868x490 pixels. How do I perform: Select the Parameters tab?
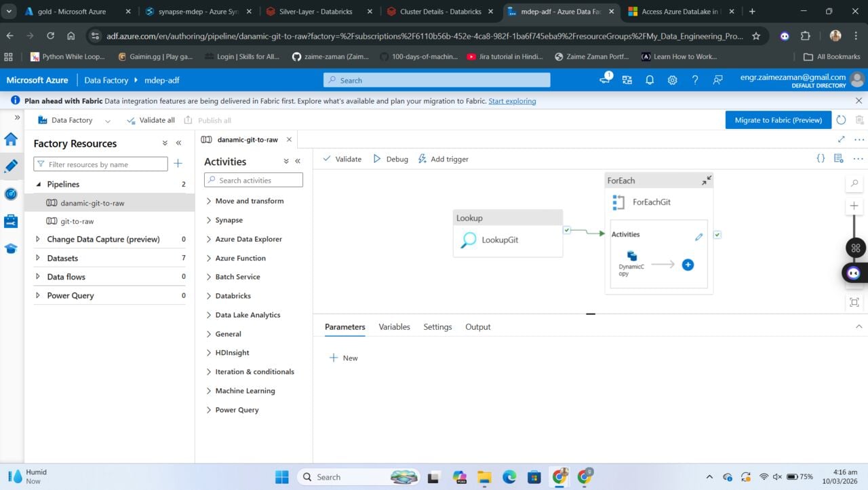[x=344, y=326]
